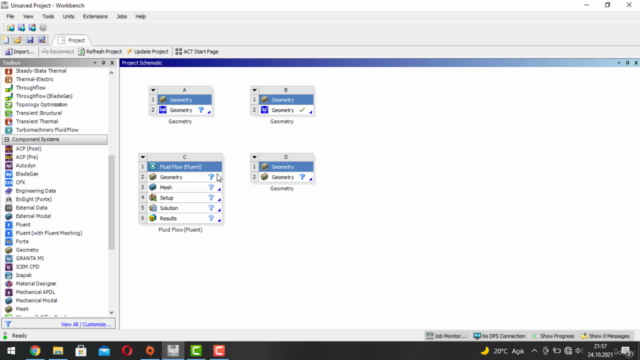The height and width of the screenshot is (360, 640).
Task: Click Show Progress button
Action: pos(553,336)
